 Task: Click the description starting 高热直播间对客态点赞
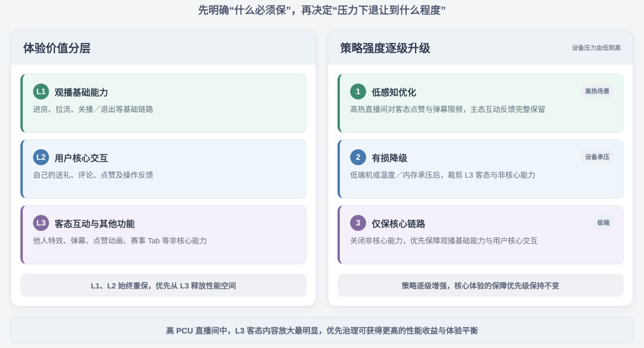(x=448, y=109)
